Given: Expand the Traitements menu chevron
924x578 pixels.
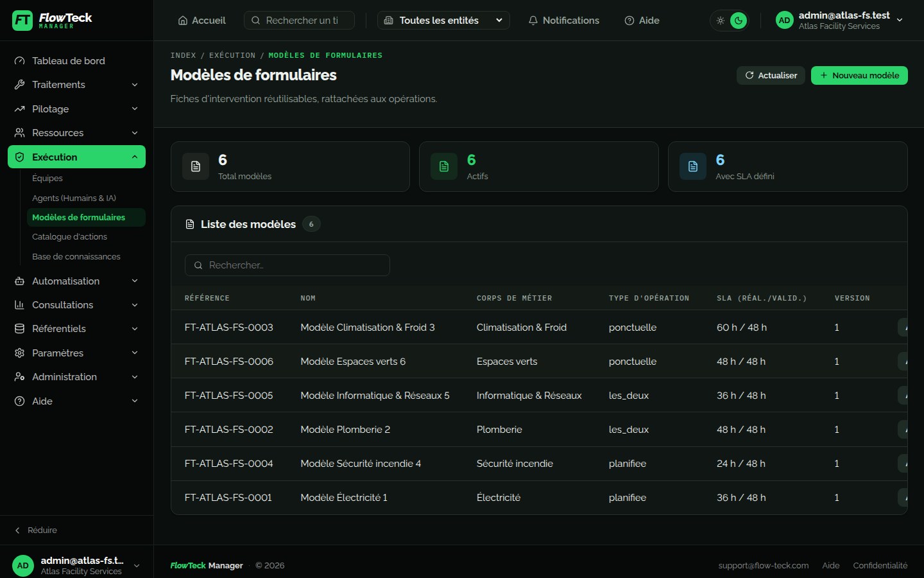Looking at the screenshot, I should pyautogui.click(x=135, y=85).
